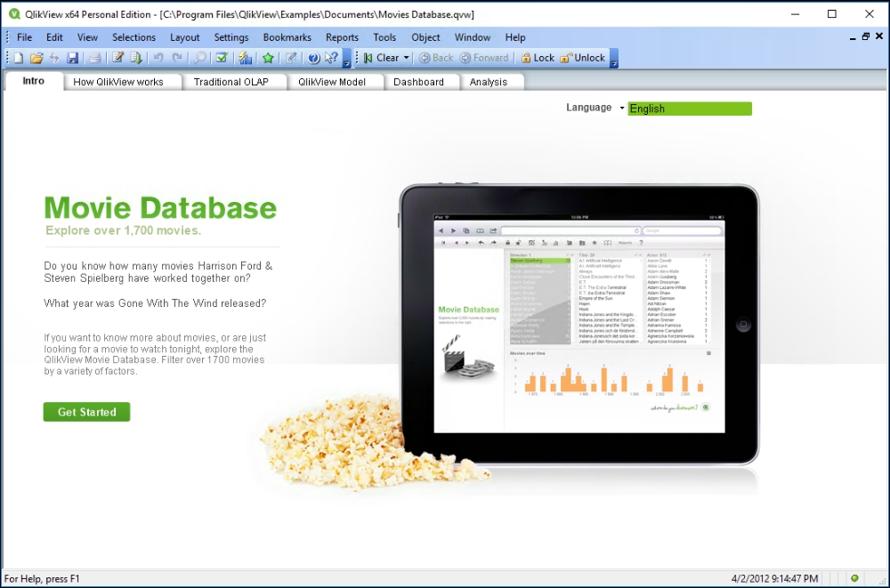Screen dimensions: 890x588
Task: Open the Tools menu
Action: [384, 37]
